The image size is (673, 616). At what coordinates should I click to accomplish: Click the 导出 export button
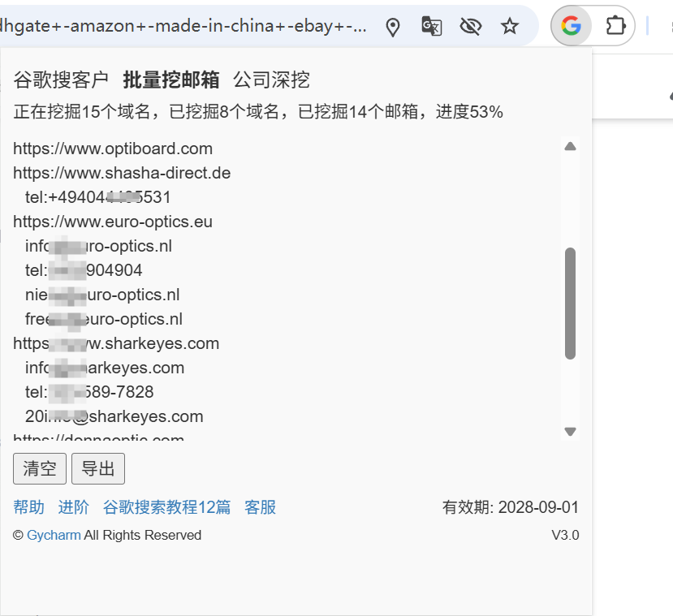pos(98,468)
